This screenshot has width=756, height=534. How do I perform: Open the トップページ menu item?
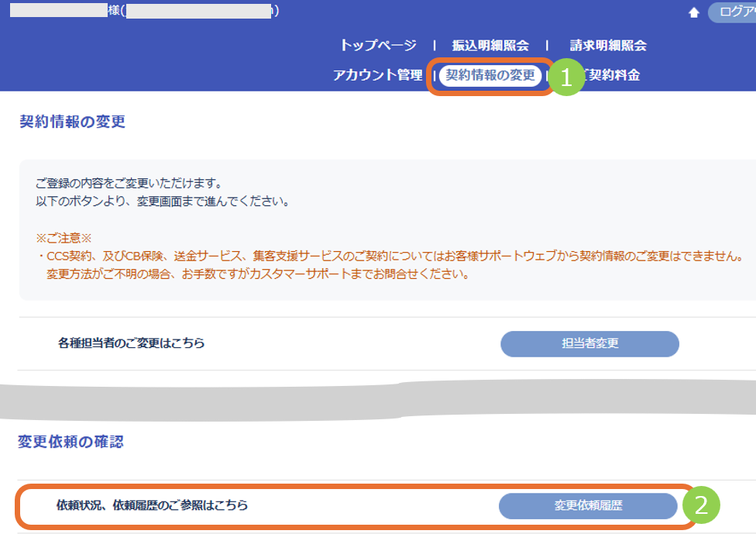379,46
